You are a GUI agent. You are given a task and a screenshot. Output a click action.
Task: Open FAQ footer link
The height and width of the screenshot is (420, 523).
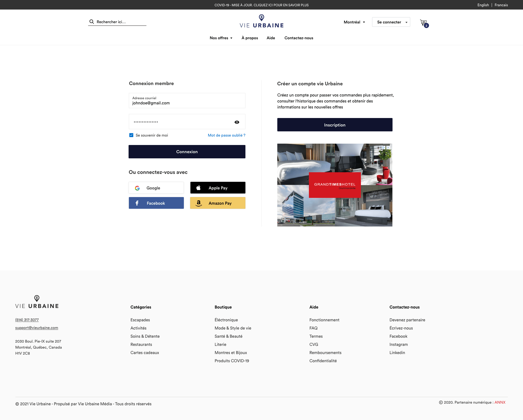point(314,328)
